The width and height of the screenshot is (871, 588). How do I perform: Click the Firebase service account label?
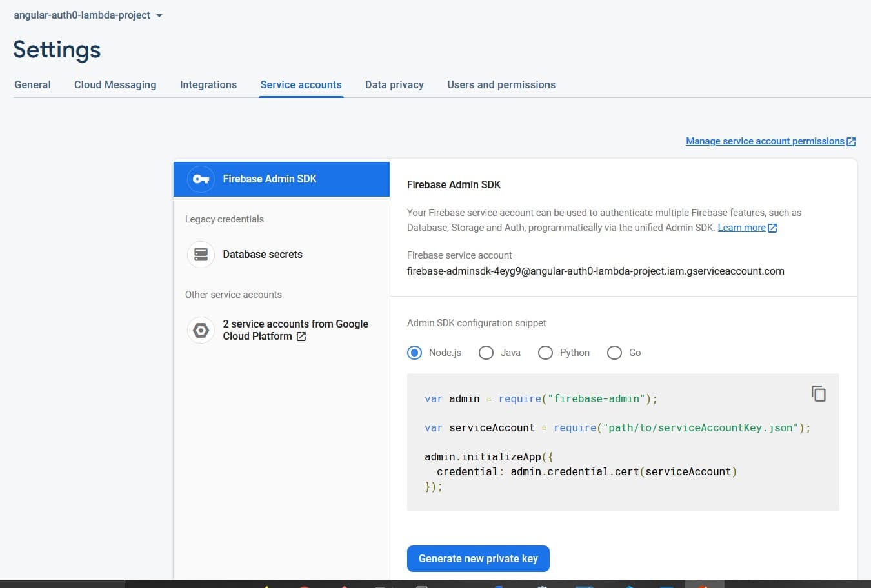click(x=459, y=255)
